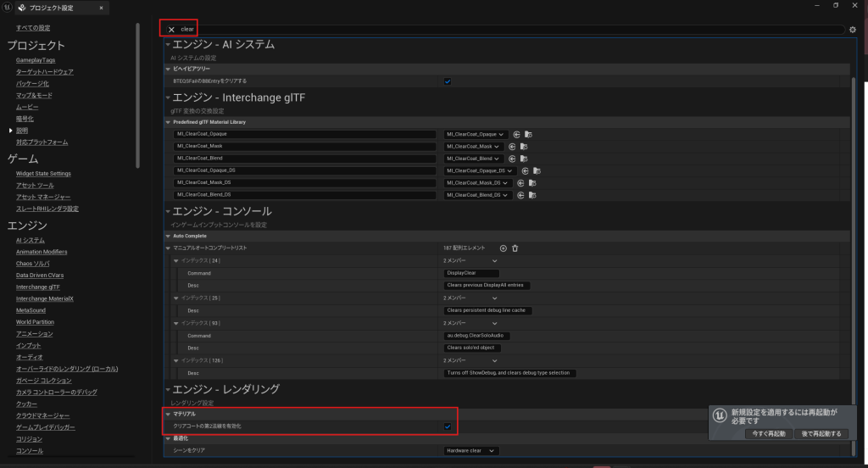Clear the search box with the X icon
868x468 pixels.
[171, 29]
